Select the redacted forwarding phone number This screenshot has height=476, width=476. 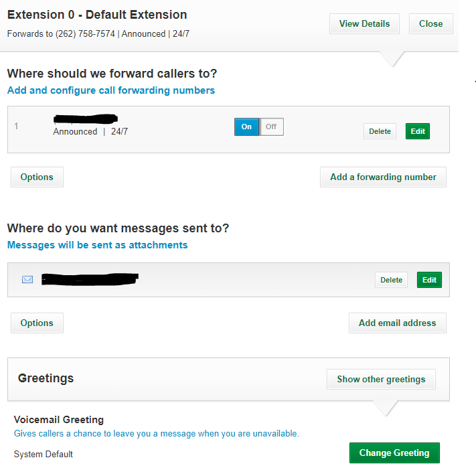pos(86,119)
